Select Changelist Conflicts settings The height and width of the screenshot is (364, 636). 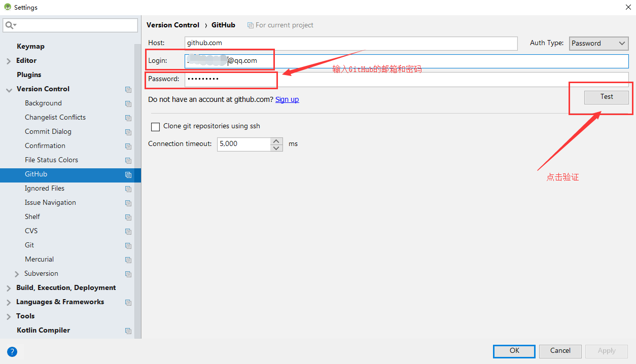pyautogui.click(x=55, y=117)
